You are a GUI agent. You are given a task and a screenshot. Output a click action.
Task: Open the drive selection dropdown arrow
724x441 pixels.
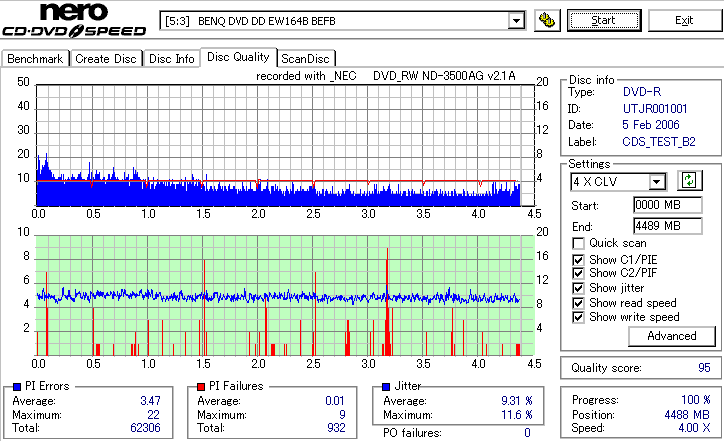516,21
